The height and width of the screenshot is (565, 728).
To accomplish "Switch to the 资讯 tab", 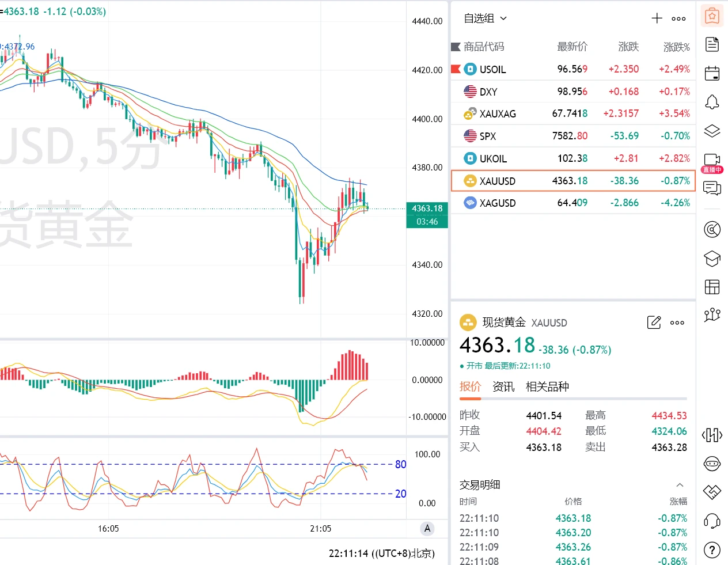I will 503,386.
